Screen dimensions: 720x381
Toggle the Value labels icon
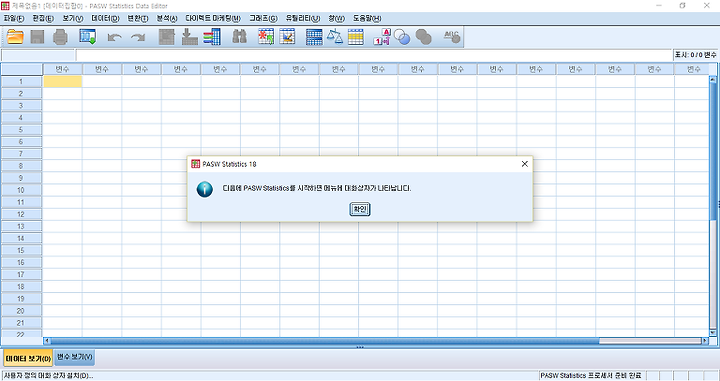(382, 37)
